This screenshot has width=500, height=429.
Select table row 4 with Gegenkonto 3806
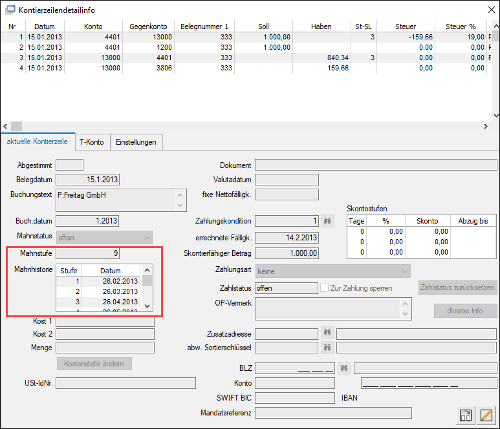pos(247,68)
